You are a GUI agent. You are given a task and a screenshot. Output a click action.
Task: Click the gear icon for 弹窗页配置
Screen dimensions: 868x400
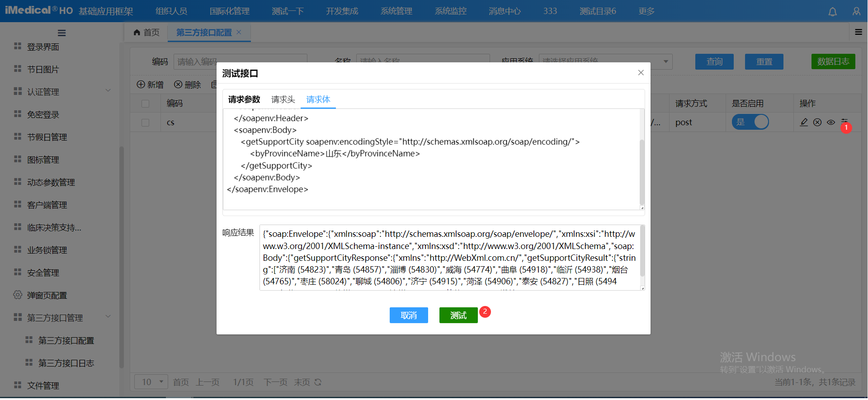[18, 295]
